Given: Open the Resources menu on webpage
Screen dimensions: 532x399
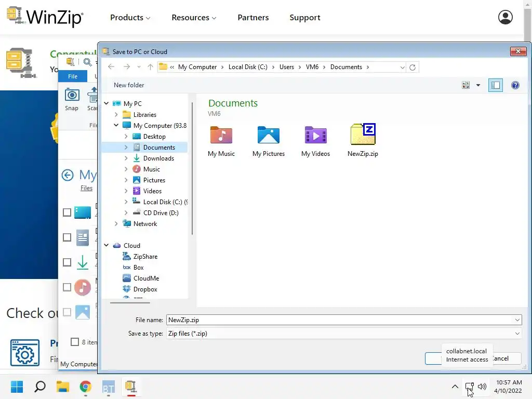Looking at the screenshot, I should point(194,17).
